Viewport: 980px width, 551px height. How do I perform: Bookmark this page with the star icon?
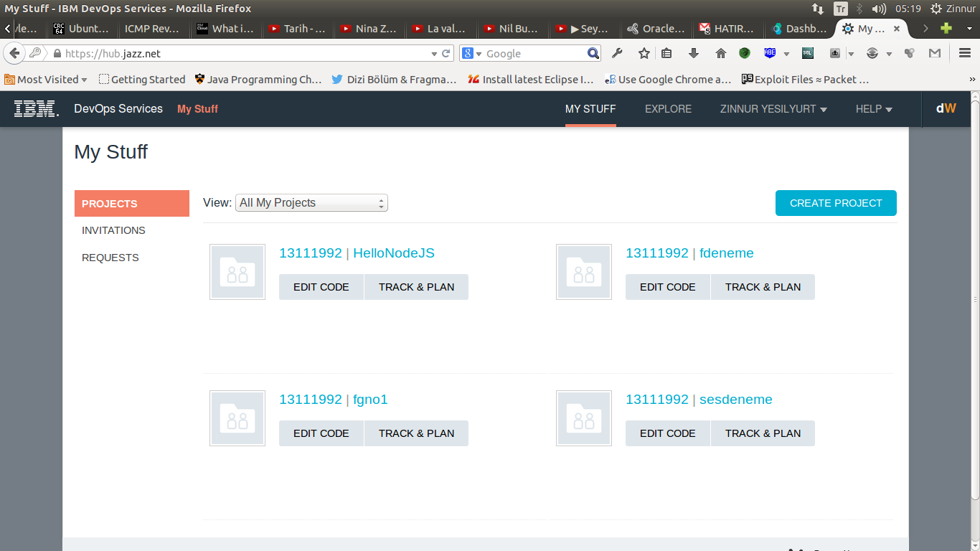point(644,53)
